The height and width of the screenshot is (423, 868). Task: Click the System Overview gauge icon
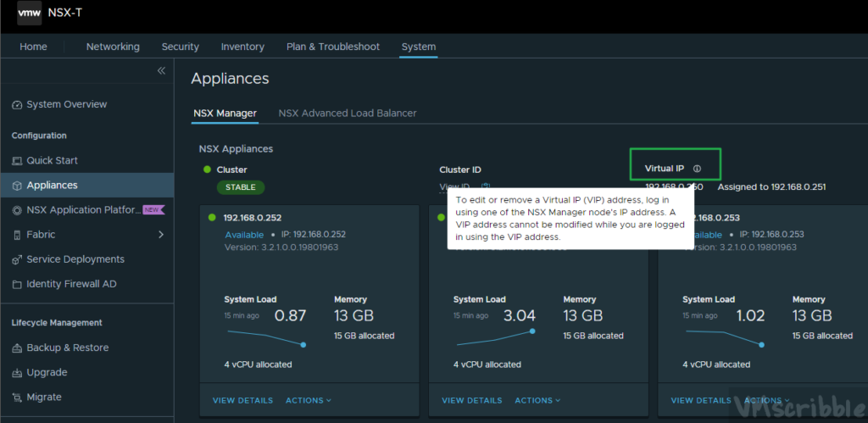click(17, 104)
